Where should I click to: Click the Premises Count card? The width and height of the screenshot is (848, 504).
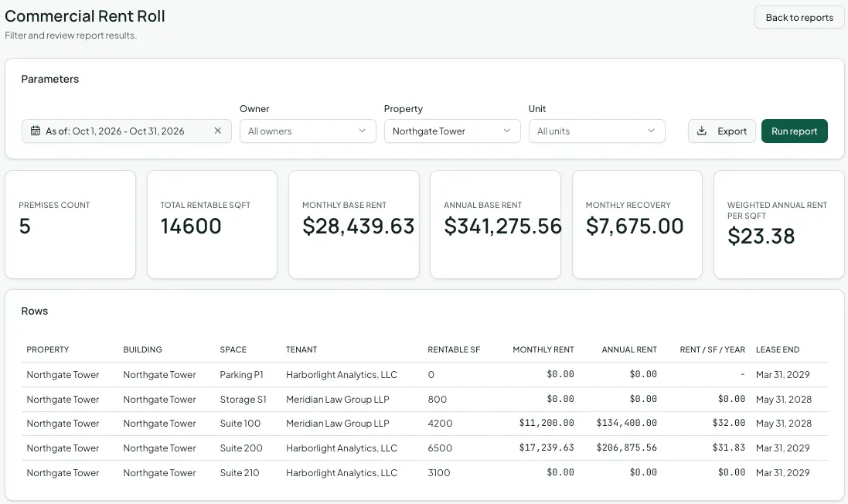pyautogui.click(x=70, y=225)
